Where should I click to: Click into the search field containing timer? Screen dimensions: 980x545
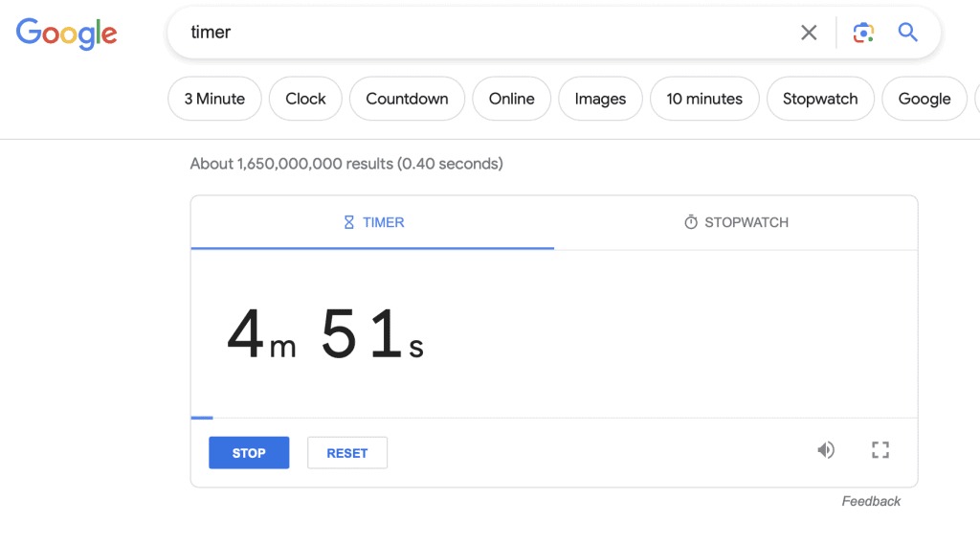tap(479, 33)
